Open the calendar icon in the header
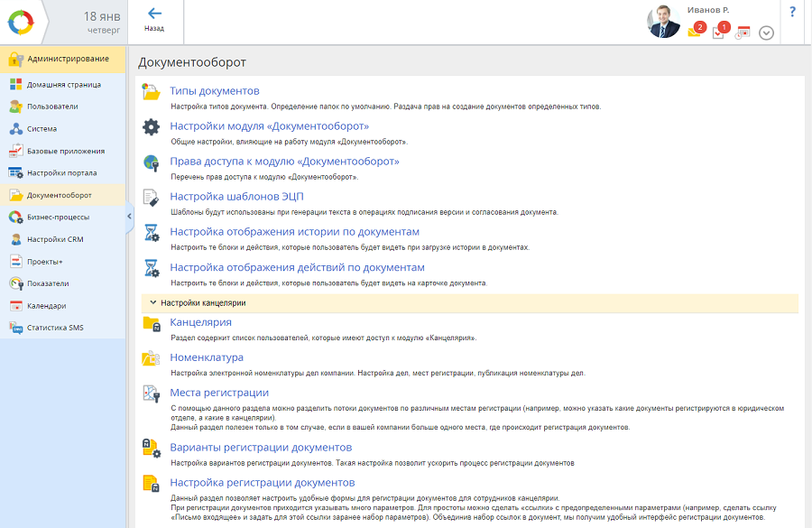This screenshot has height=528, width=812. (743, 32)
